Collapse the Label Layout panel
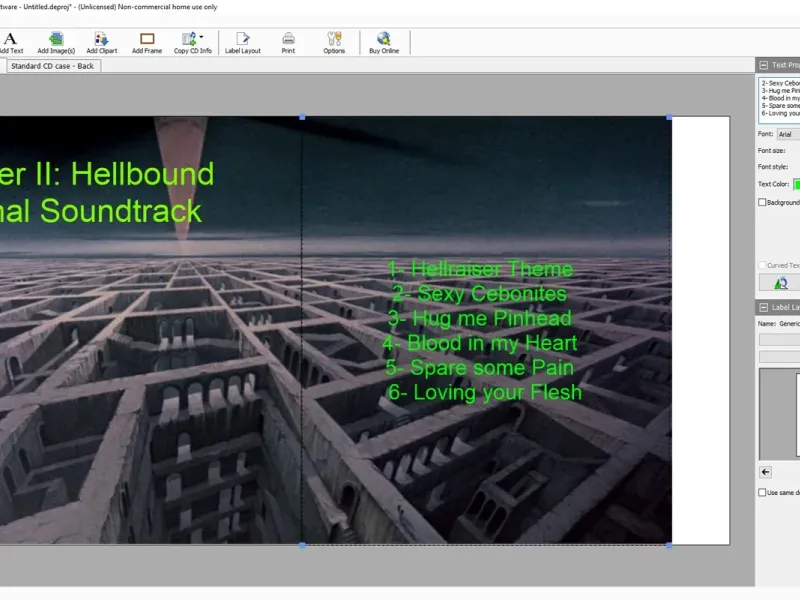This screenshot has width=800, height=600. click(763, 307)
